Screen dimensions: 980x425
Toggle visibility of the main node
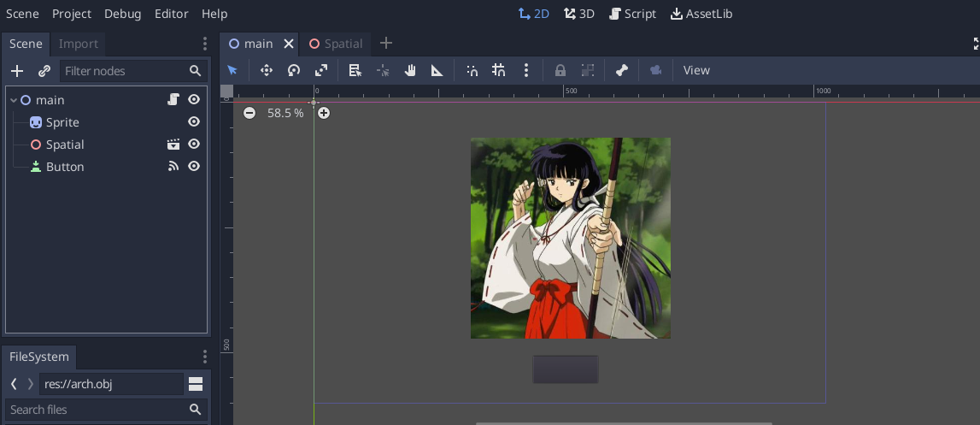pyautogui.click(x=194, y=99)
